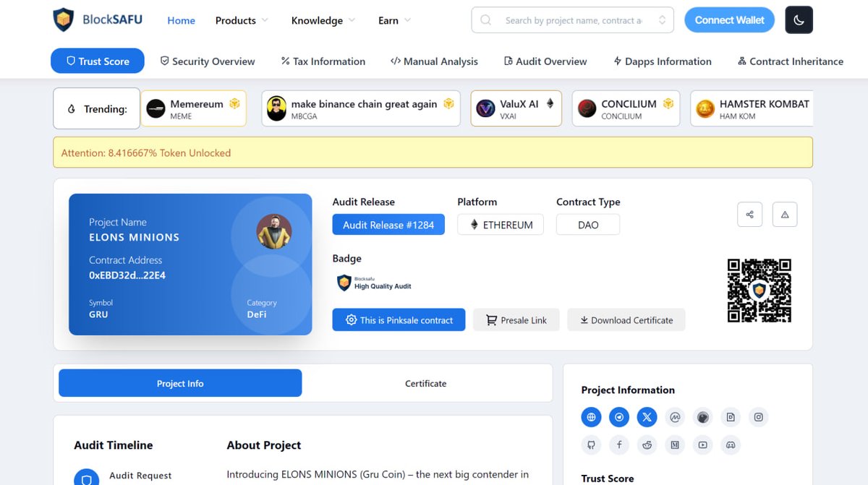
Task: Click the GRU symbol text
Action: tap(98, 314)
